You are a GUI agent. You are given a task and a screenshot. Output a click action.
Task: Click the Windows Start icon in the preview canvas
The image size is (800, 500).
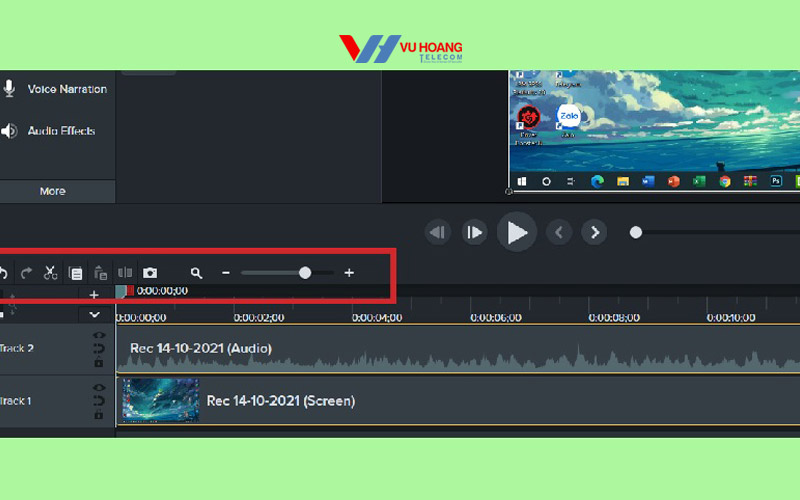pos(522,182)
